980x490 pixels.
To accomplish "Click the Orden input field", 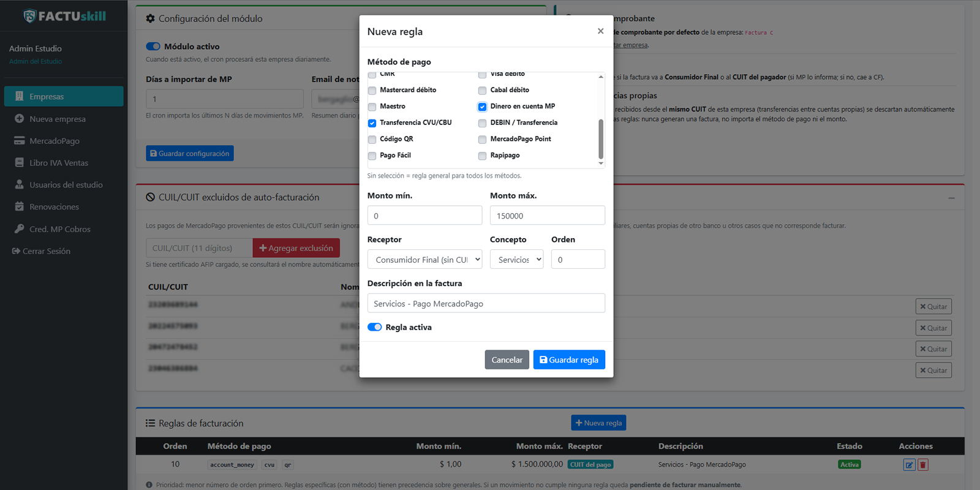I will tap(578, 260).
